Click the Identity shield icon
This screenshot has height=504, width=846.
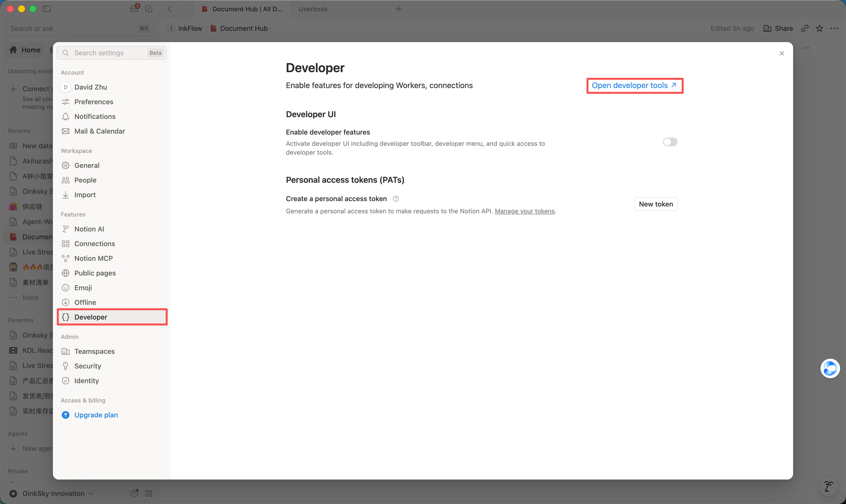66,381
